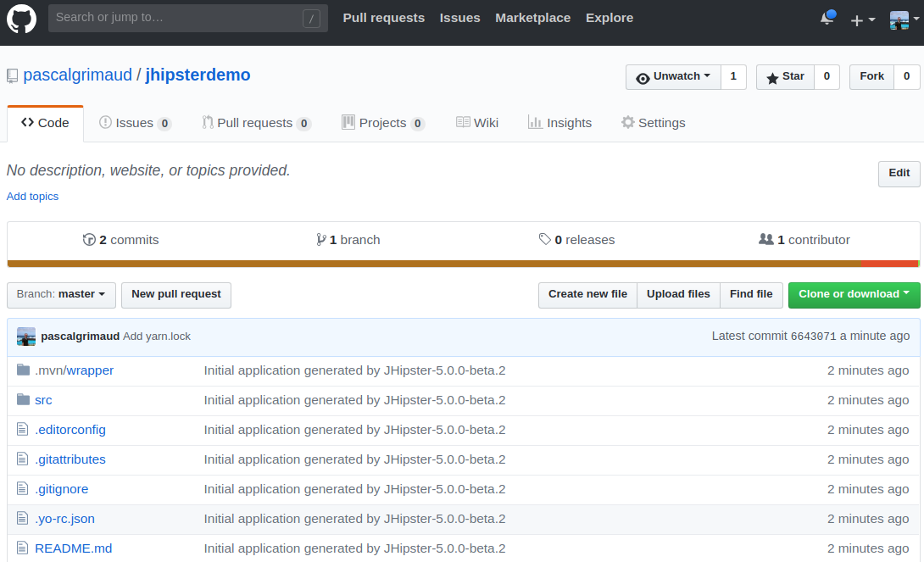
Task: Click the language breakdown color bar
Action: pyautogui.click(x=462, y=264)
